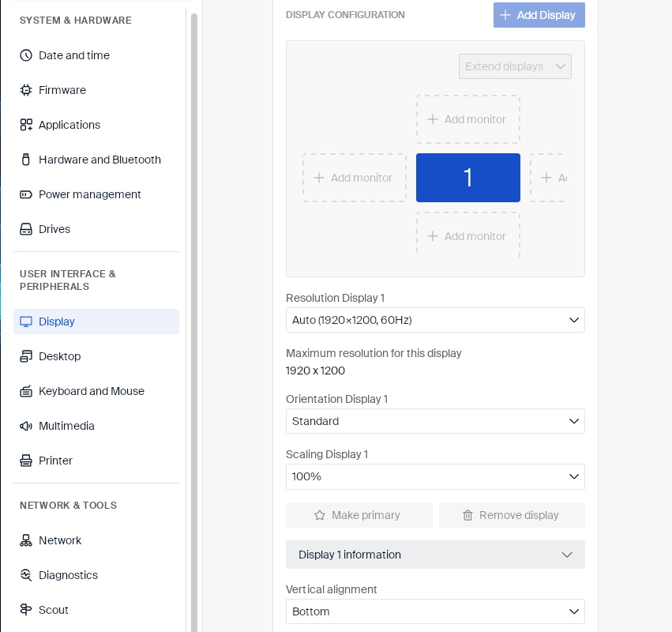672x632 pixels.
Task: Click the Applications grid icon
Action: click(26, 125)
